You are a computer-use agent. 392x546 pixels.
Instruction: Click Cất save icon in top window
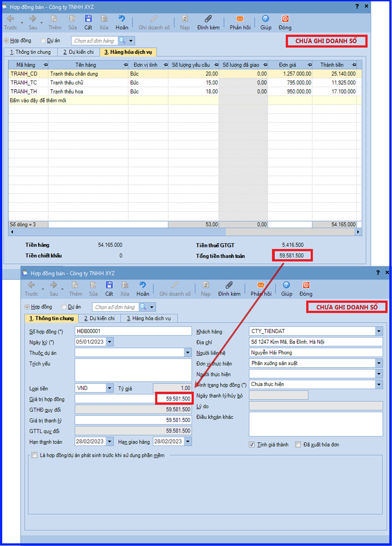(x=88, y=19)
